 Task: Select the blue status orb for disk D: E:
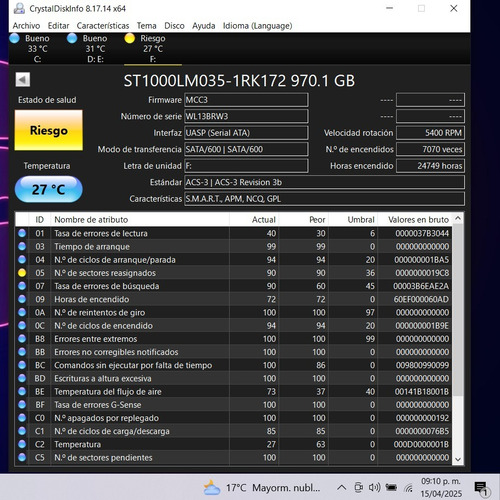(72, 38)
